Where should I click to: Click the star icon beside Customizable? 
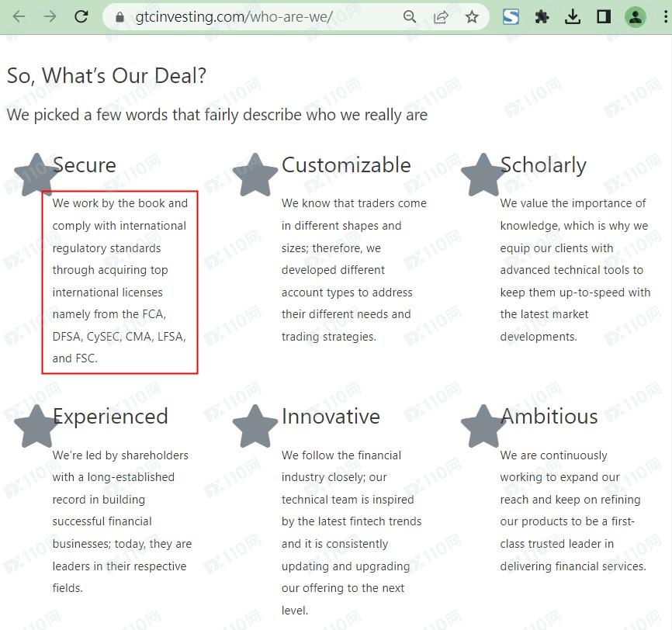255,175
